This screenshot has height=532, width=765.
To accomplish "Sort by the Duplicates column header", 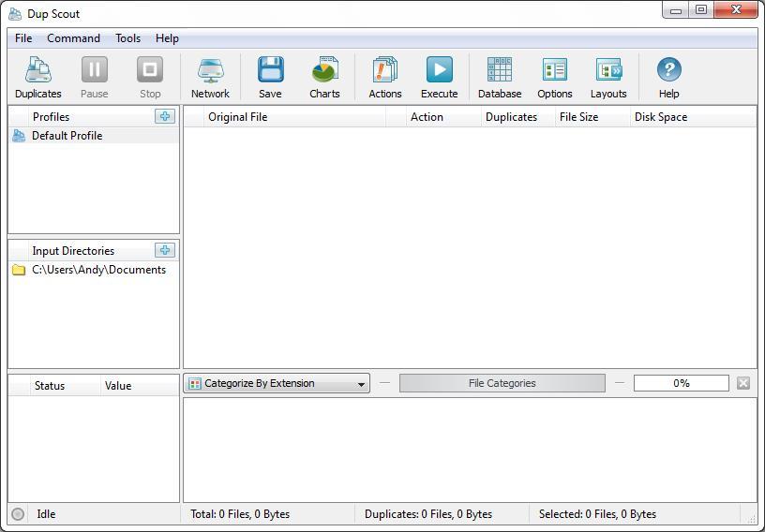I will click(x=518, y=117).
